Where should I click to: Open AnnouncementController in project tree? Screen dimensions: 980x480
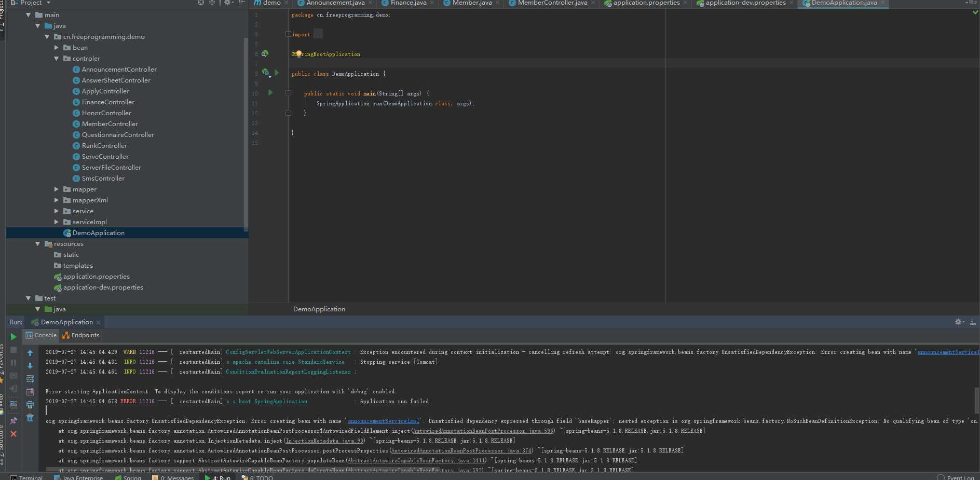(119, 70)
